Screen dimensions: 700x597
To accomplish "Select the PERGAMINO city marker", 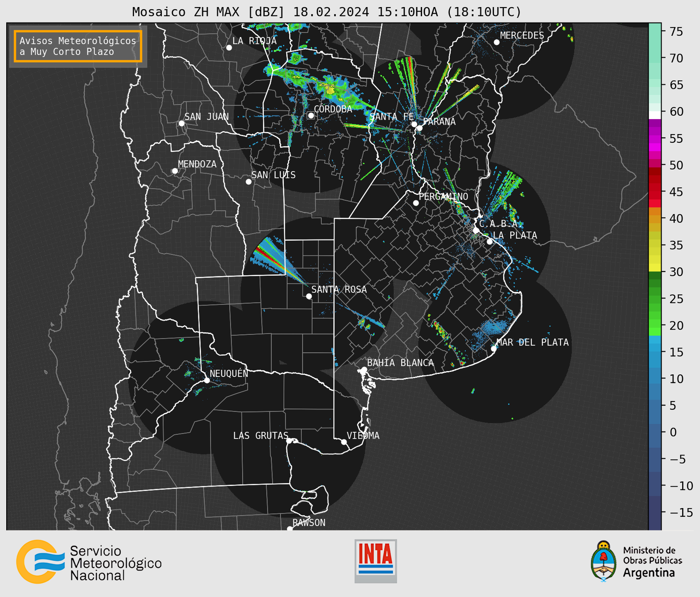I will pos(416,203).
